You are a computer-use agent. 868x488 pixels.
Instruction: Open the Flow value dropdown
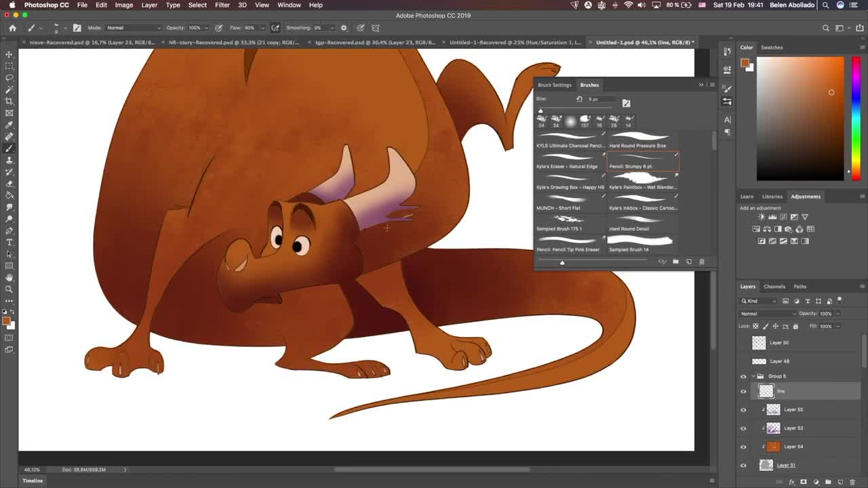pos(262,28)
